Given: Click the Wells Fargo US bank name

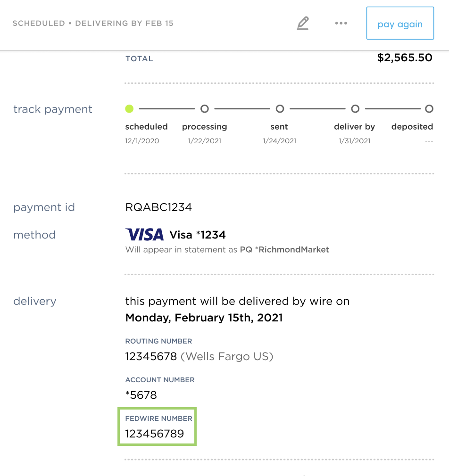Looking at the screenshot, I should point(227,356).
